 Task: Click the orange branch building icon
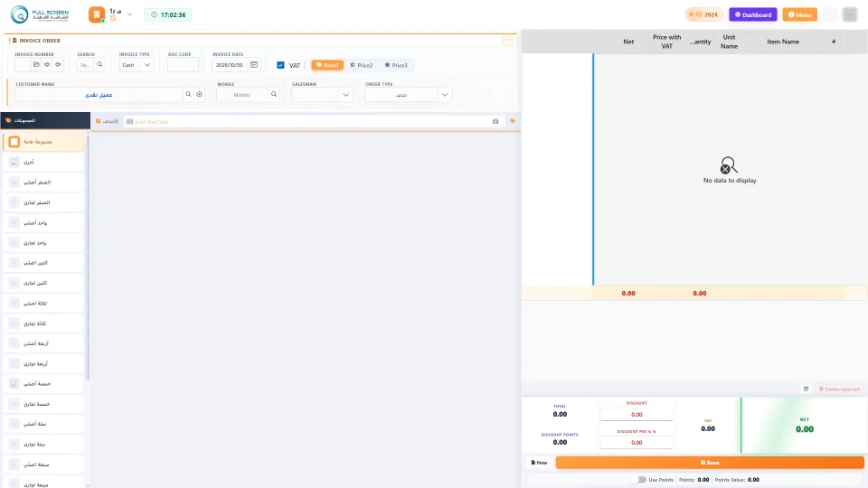pyautogui.click(x=97, y=14)
